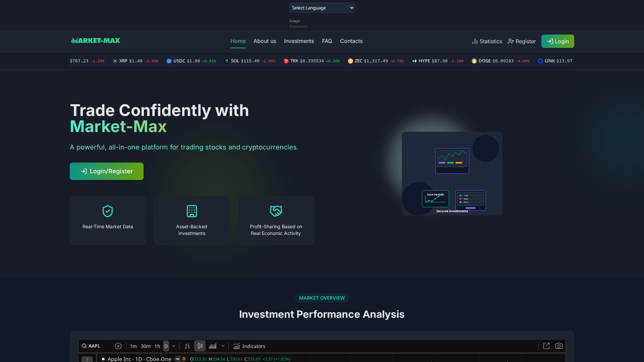Click the building icon for Asset-Backed Investments
This screenshot has width=644, height=362.
point(192,211)
